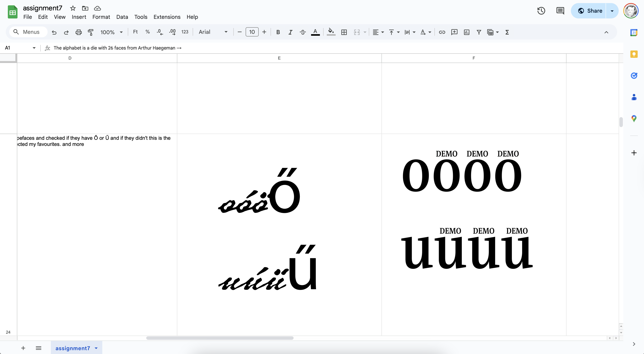This screenshot has width=644, height=354.
Task: Click the paint format roller icon
Action: click(91, 32)
